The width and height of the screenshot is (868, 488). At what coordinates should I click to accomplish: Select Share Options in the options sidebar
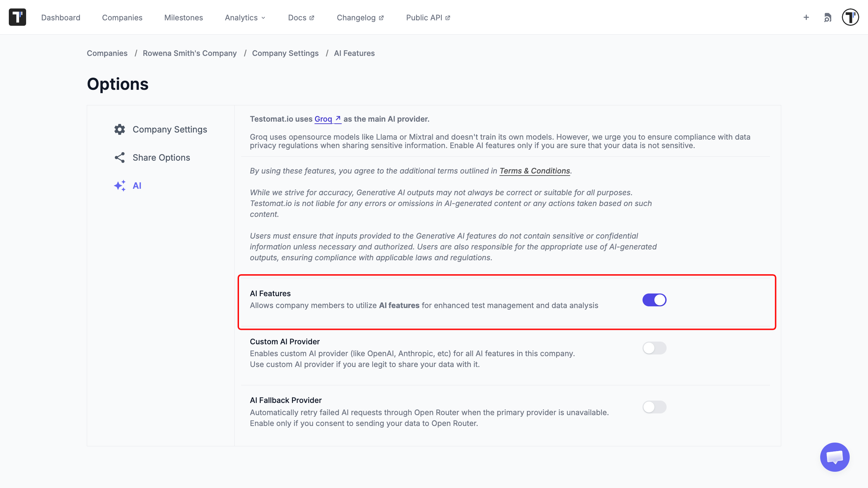click(152, 158)
